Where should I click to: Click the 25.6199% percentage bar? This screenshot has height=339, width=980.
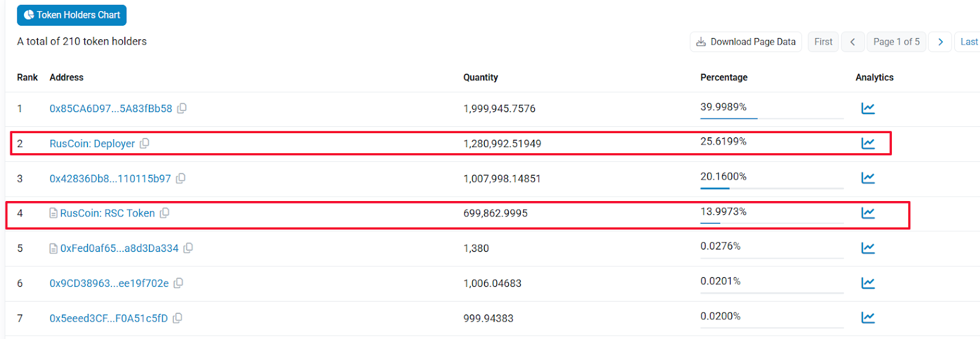click(772, 153)
